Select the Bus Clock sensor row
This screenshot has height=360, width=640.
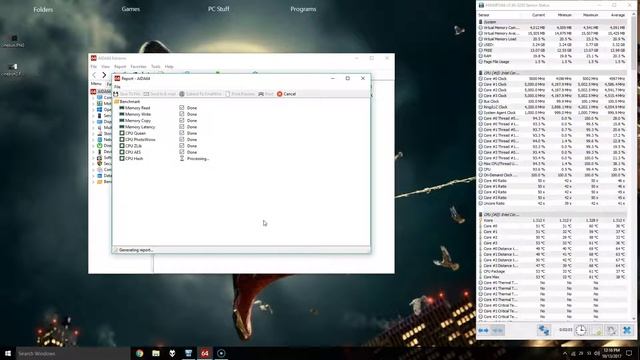[553, 101]
